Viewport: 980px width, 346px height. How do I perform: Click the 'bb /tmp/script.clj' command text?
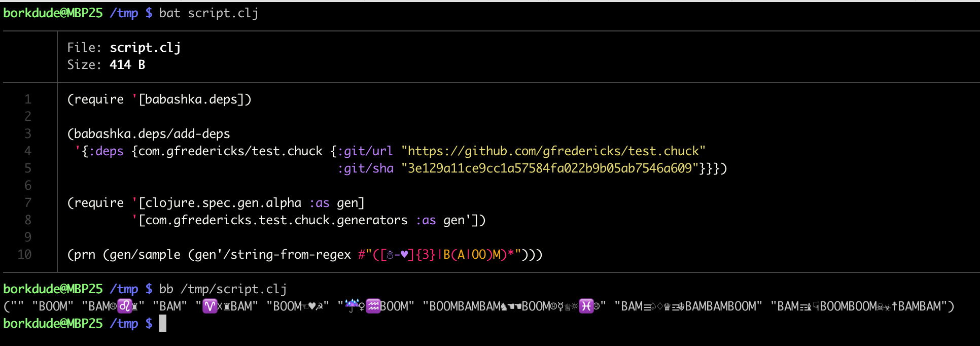point(223,289)
